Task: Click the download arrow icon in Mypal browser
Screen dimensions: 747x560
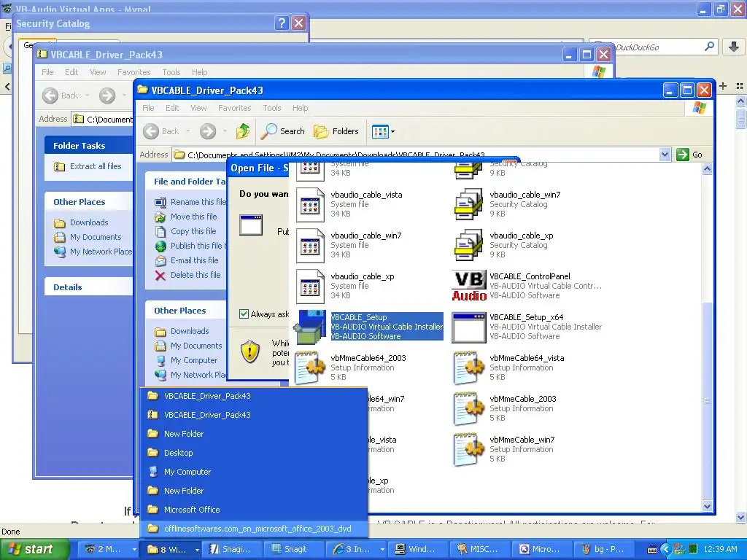Action: tap(734, 47)
